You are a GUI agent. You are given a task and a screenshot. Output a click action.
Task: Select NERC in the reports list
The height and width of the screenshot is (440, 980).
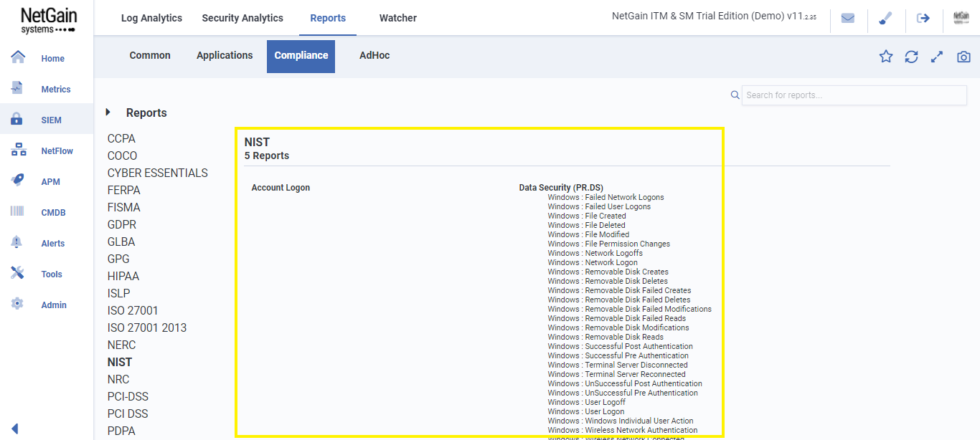[121, 345]
